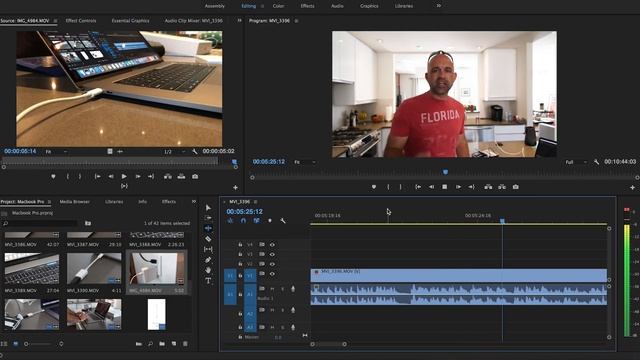Open MVI_3396 timeline panel menu

point(256,202)
